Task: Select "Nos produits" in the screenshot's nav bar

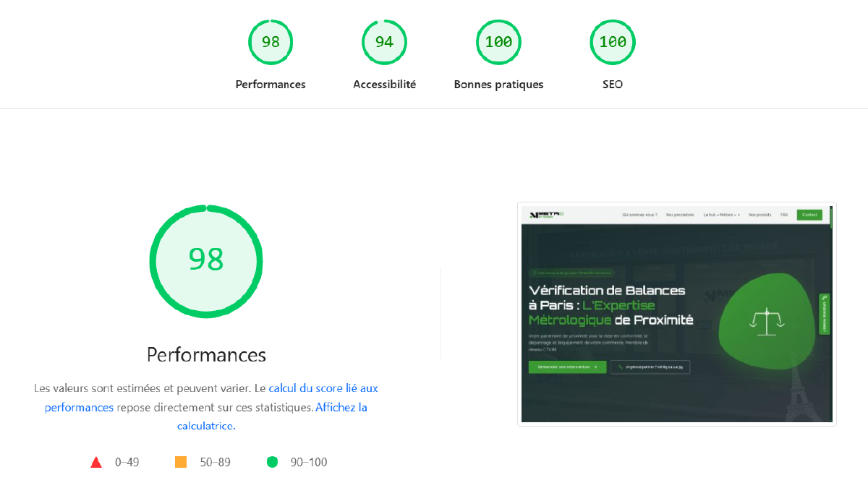Action: 759,215
